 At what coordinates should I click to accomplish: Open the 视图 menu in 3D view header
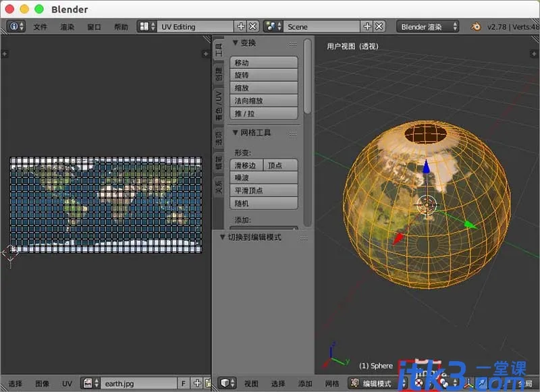pyautogui.click(x=251, y=383)
